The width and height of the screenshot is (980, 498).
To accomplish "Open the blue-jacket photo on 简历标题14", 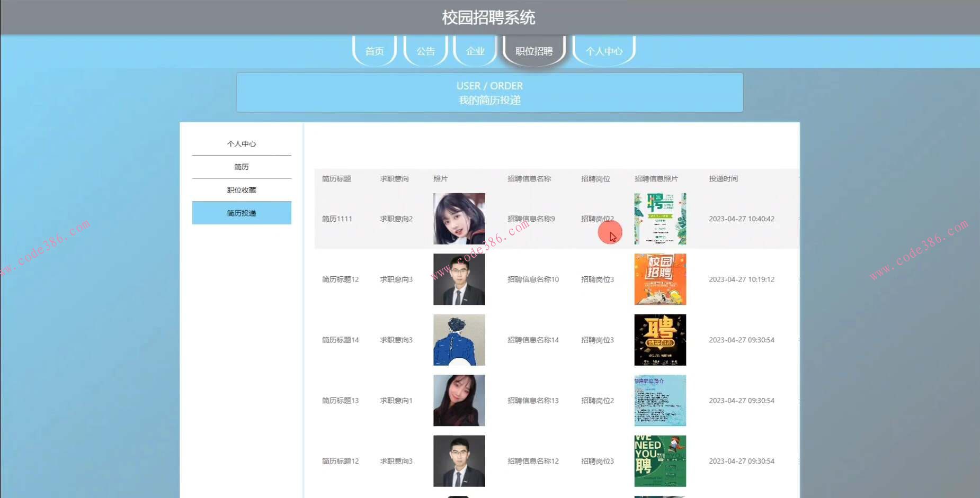I will pos(459,339).
